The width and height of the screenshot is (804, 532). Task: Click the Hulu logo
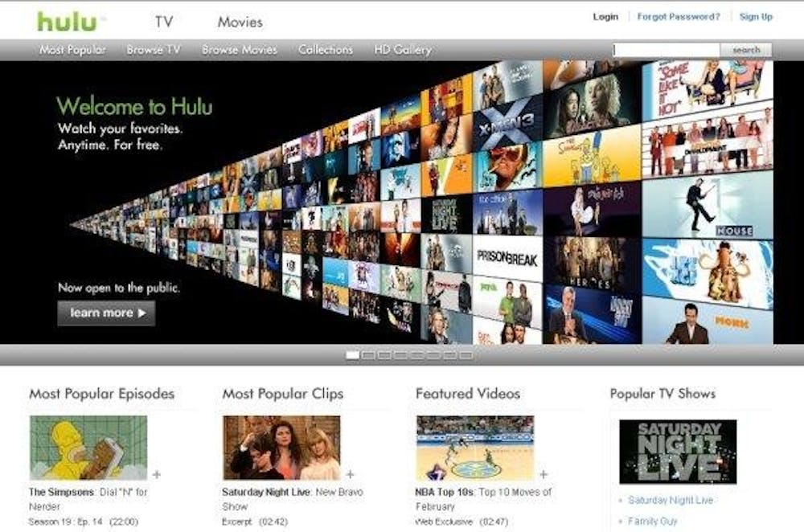tap(68, 22)
